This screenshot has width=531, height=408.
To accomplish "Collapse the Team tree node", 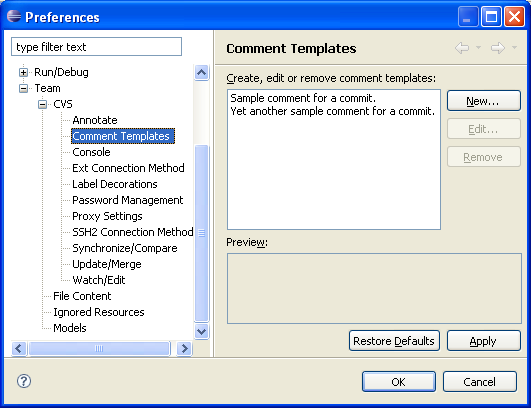I will 23,88.
